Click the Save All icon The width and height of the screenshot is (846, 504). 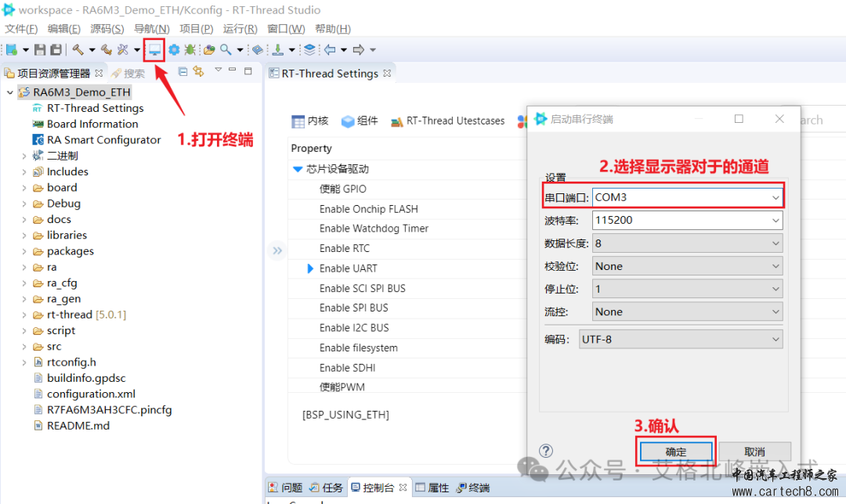[x=56, y=49]
